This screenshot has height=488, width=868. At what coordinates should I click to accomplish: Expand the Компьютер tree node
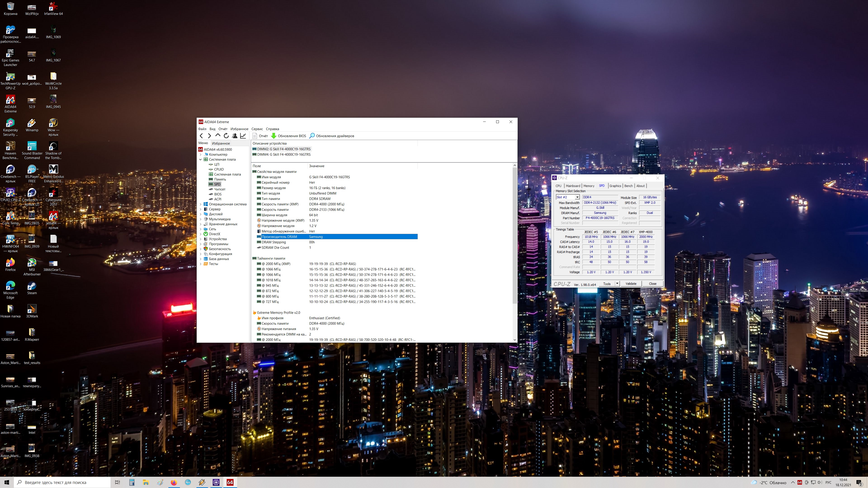[200, 155]
